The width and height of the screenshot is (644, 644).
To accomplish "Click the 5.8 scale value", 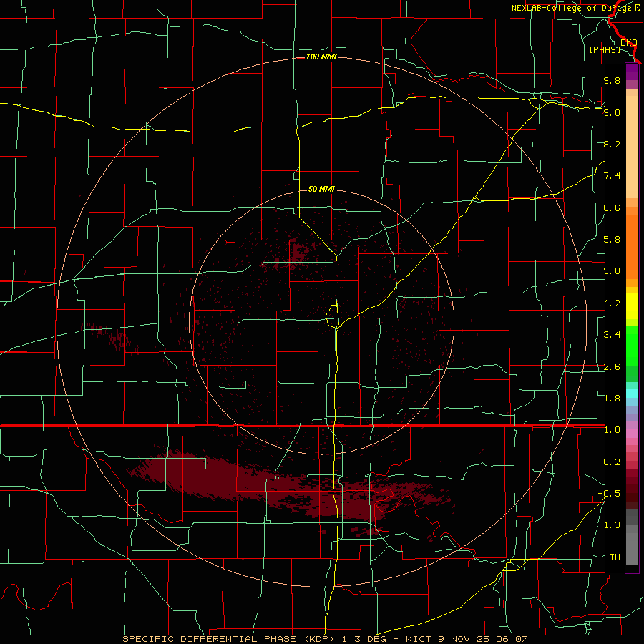I will point(612,240).
